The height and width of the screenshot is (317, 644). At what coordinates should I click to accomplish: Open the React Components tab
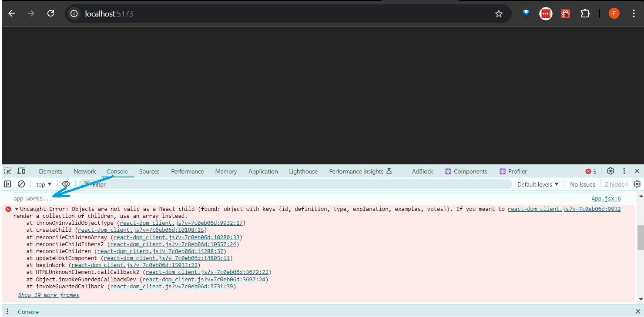point(466,171)
